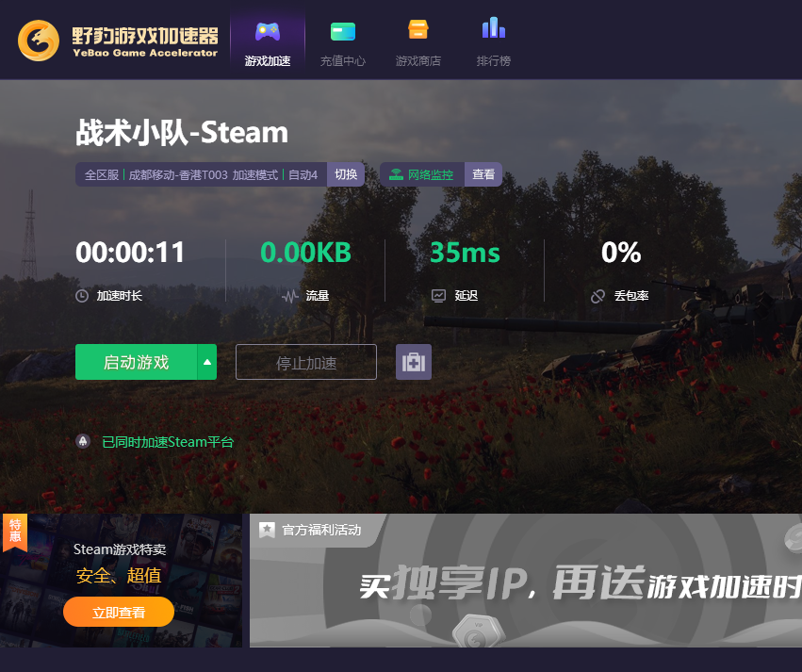Open the Steam游戏特卖 promotion thumbnail
The height and width of the screenshot is (672, 802).
[122, 581]
